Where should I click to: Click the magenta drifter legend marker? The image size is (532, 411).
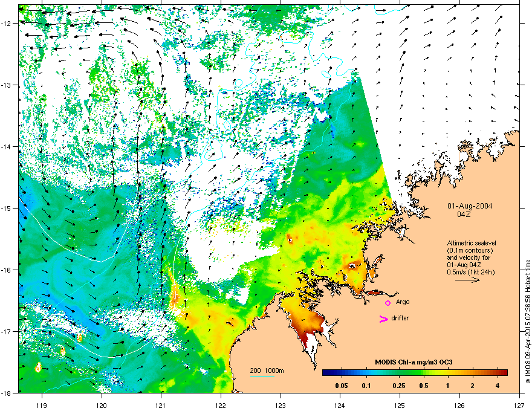pos(383,319)
